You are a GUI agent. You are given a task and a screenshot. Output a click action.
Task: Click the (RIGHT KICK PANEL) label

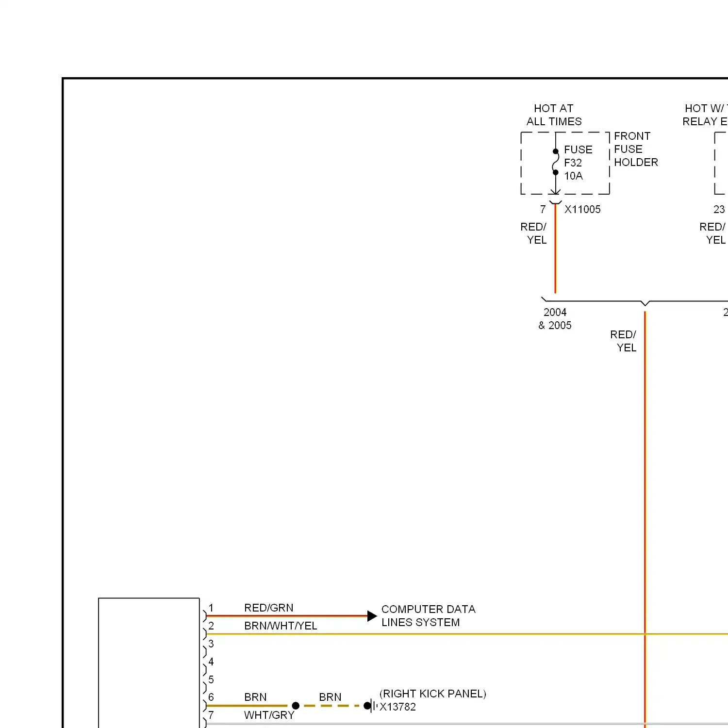(x=433, y=694)
